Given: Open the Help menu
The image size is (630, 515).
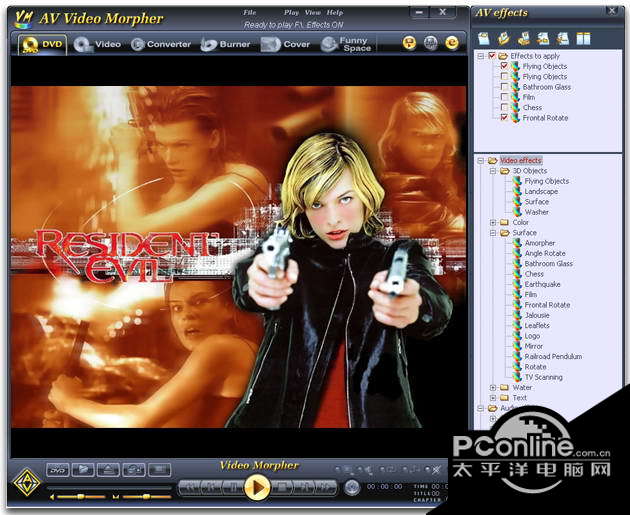Looking at the screenshot, I should (335, 12).
